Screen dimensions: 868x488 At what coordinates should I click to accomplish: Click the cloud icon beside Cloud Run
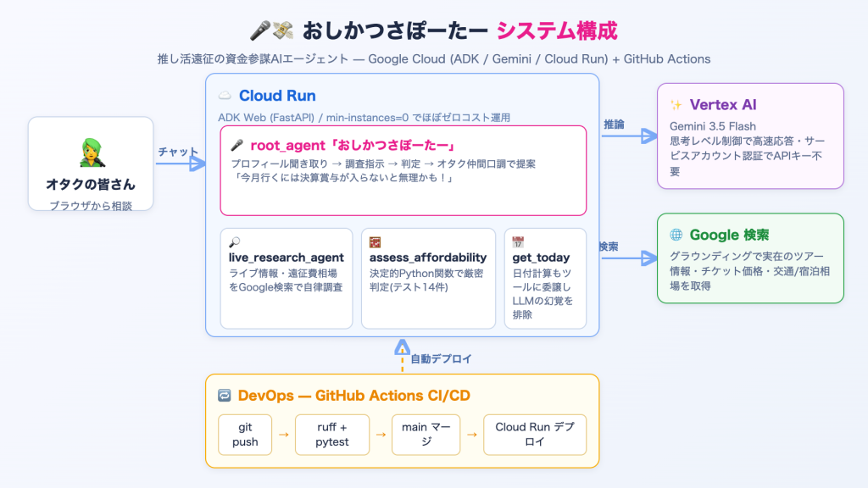[x=225, y=96]
